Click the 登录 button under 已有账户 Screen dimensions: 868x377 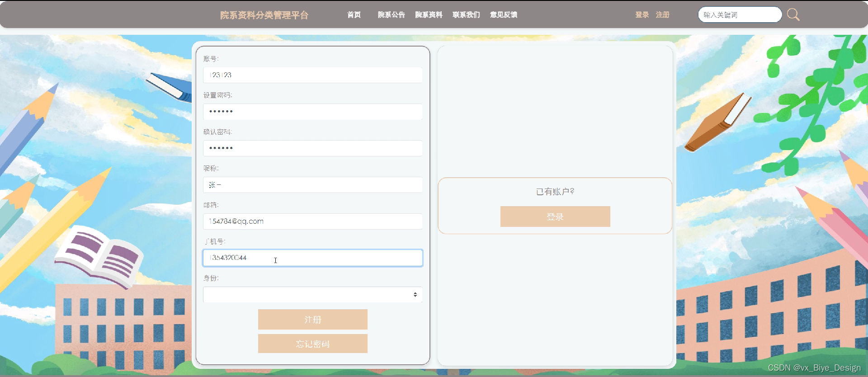[x=555, y=217]
